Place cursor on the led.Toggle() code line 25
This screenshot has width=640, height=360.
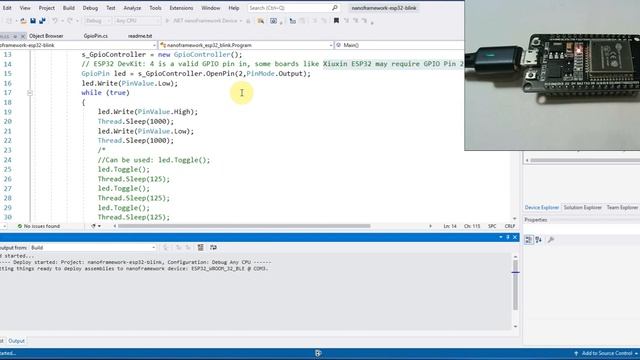coord(124,169)
